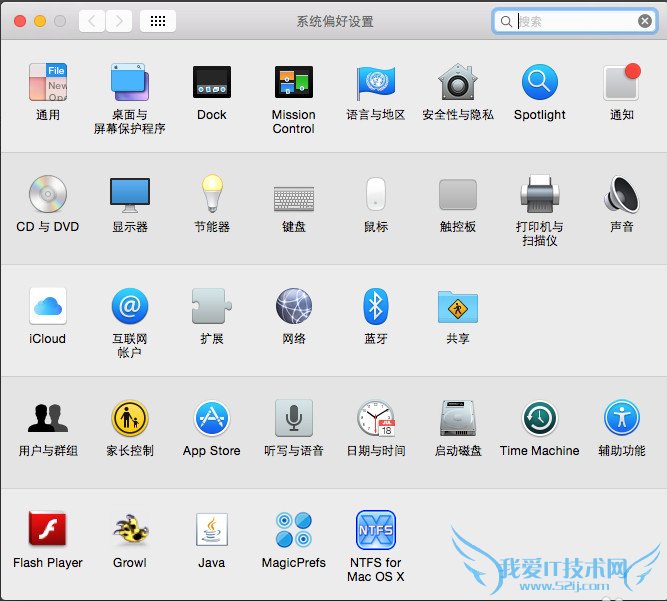The height and width of the screenshot is (601, 667).
Task: Go forward with the right arrow button
Action: tap(119, 21)
